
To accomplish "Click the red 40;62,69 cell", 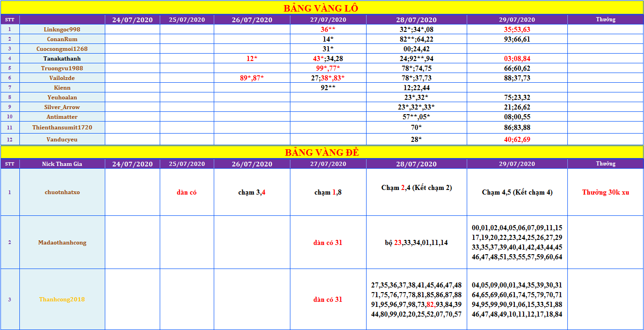I will click(517, 139).
